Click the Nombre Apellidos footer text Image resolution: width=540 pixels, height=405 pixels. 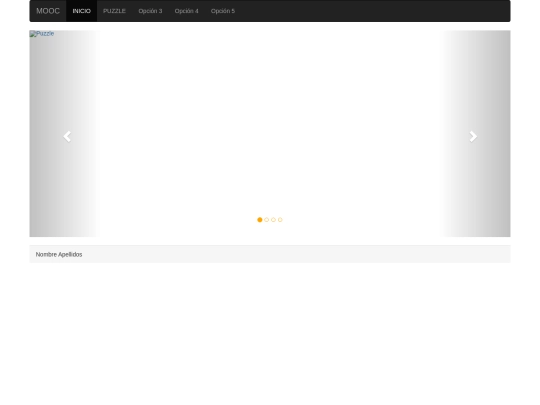pos(59,255)
